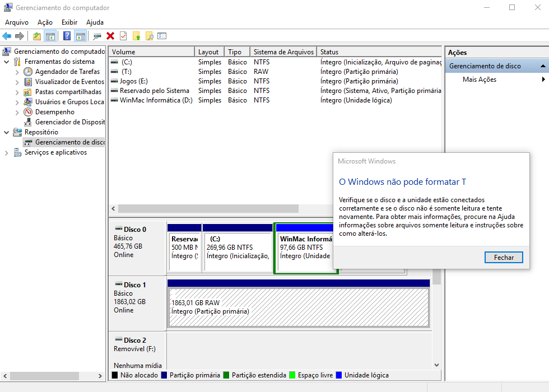This screenshot has width=549, height=392.
Task: Sort by the Status column header
Action: [x=379, y=52]
